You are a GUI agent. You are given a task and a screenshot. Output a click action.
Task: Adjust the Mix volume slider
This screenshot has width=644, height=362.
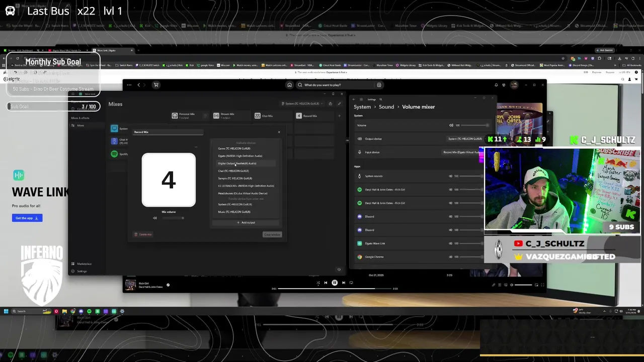point(172,218)
